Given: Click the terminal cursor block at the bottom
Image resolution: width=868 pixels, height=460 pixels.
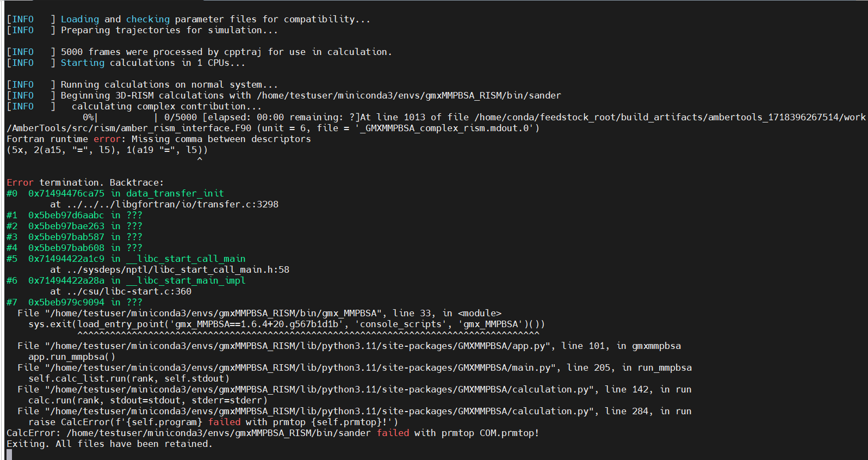Looking at the screenshot, I should pos(9,454).
